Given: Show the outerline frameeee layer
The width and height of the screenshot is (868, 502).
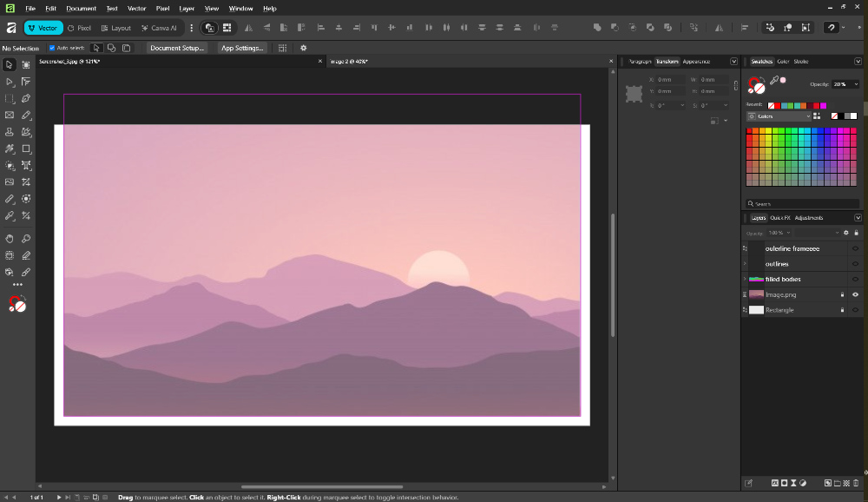Looking at the screenshot, I should pos(855,248).
